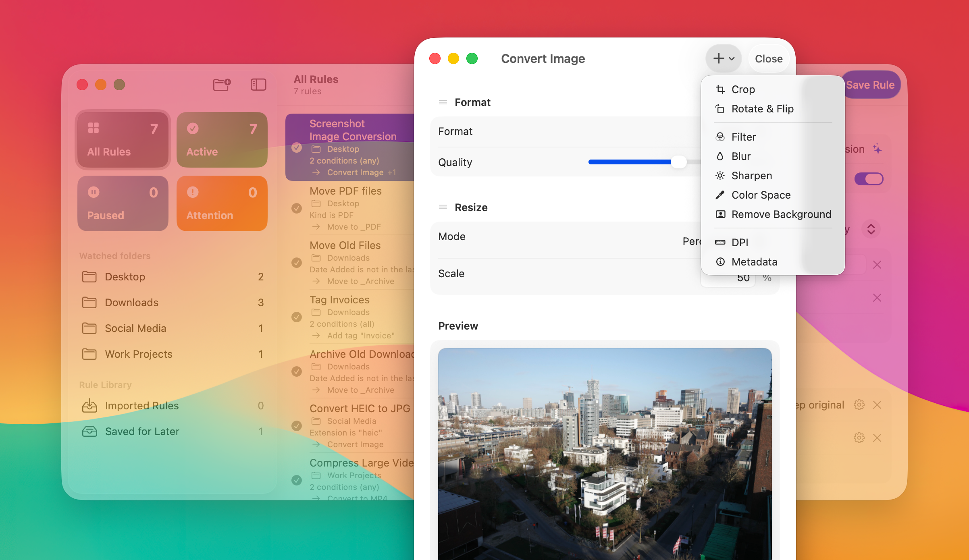Remove action with bottom-most X icon
The image size is (969, 560).
(x=877, y=438)
